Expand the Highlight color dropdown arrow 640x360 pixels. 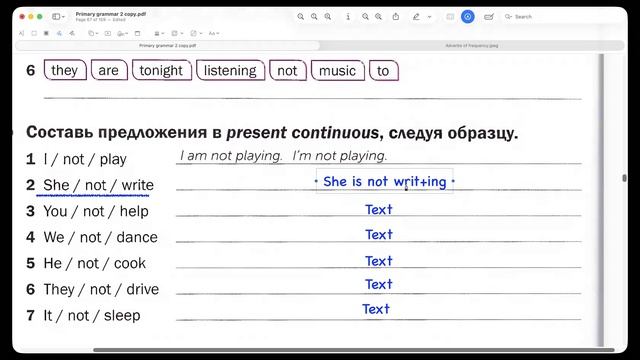[x=429, y=17]
